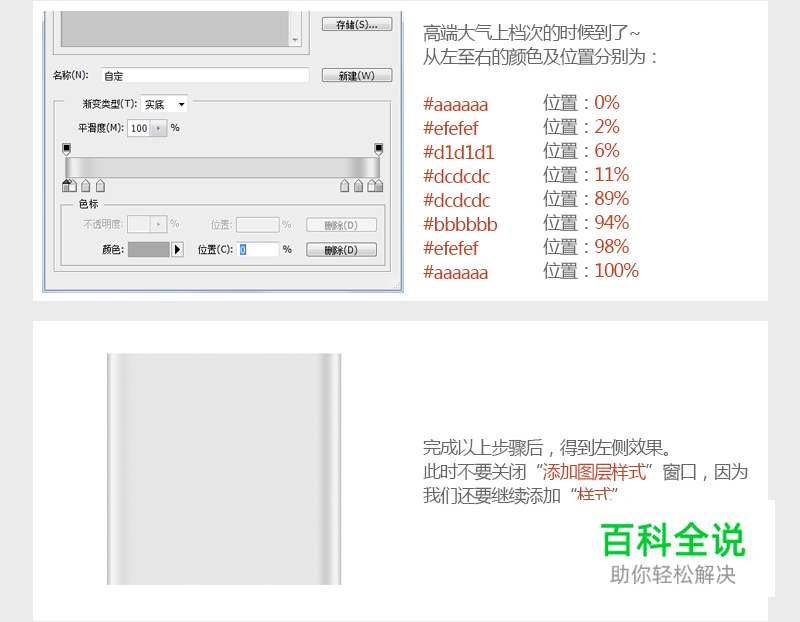
Task: Select the right opacity stop above the gradient bar
Action: 378,147
